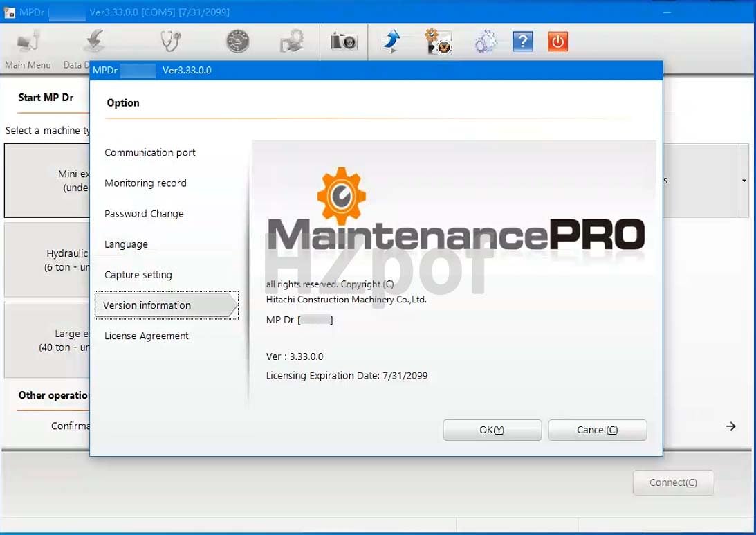Confirm with the OK(Y) button
756x535 pixels.
tap(492, 429)
